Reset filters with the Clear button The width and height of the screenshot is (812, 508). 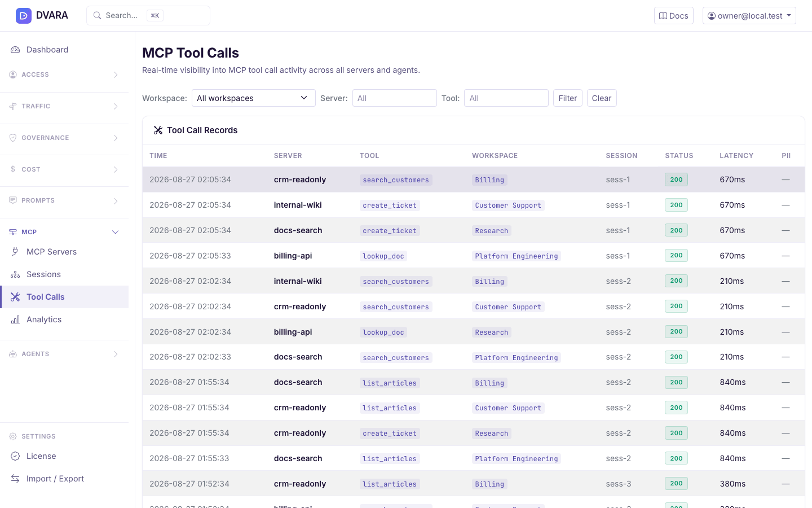click(602, 98)
